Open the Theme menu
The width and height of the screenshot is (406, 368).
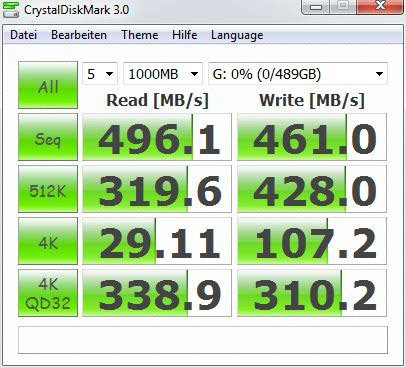click(x=140, y=35)
